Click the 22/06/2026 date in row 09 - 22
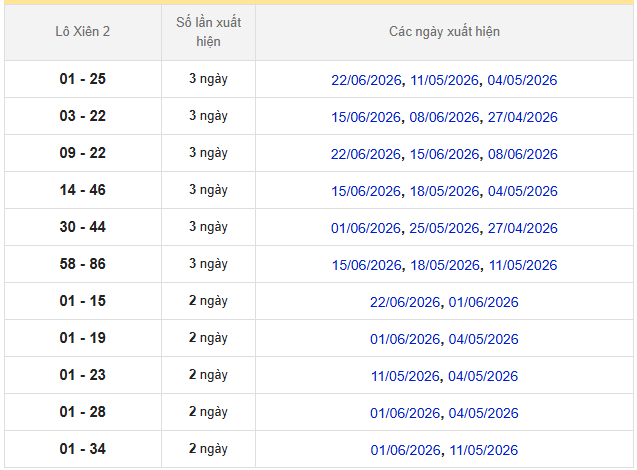The width and height of the screenshot is (637, 470). 366,154
